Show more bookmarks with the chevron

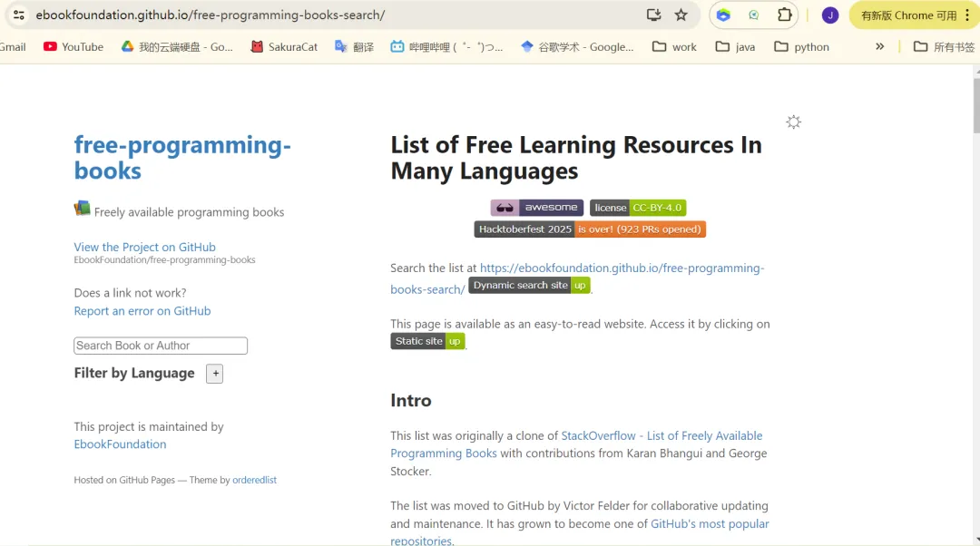879,47
